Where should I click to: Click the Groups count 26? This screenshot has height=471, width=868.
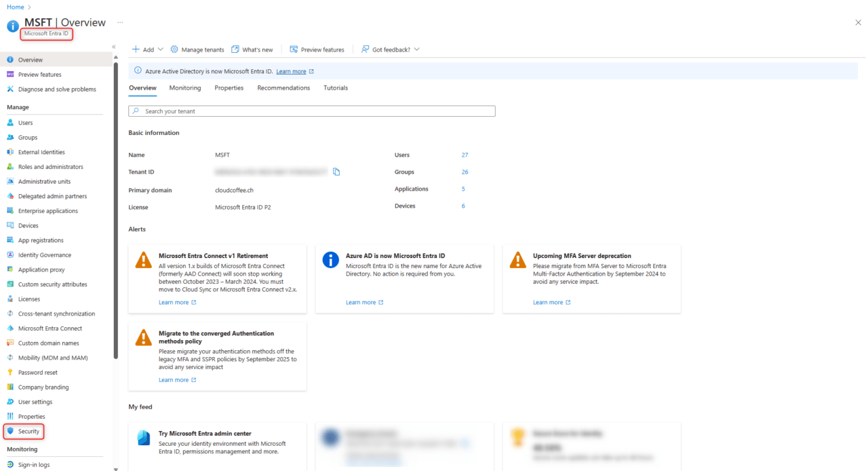tap(465, 172)
